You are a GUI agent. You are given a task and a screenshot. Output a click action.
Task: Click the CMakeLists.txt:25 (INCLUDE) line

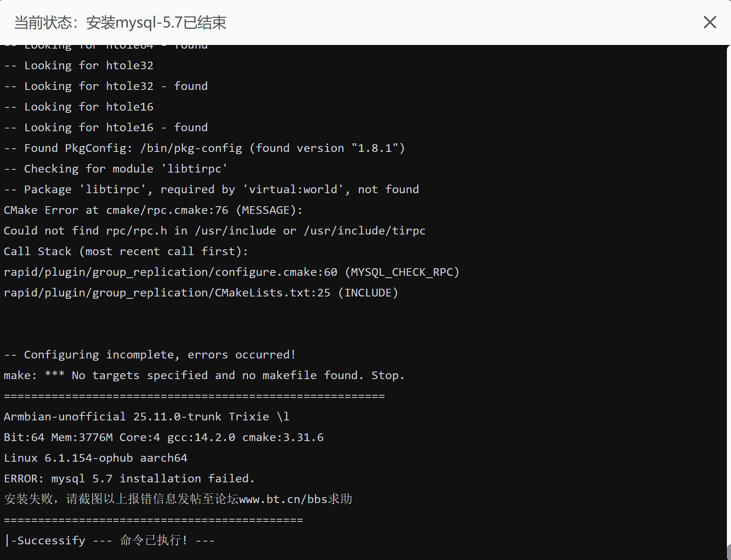201,293
